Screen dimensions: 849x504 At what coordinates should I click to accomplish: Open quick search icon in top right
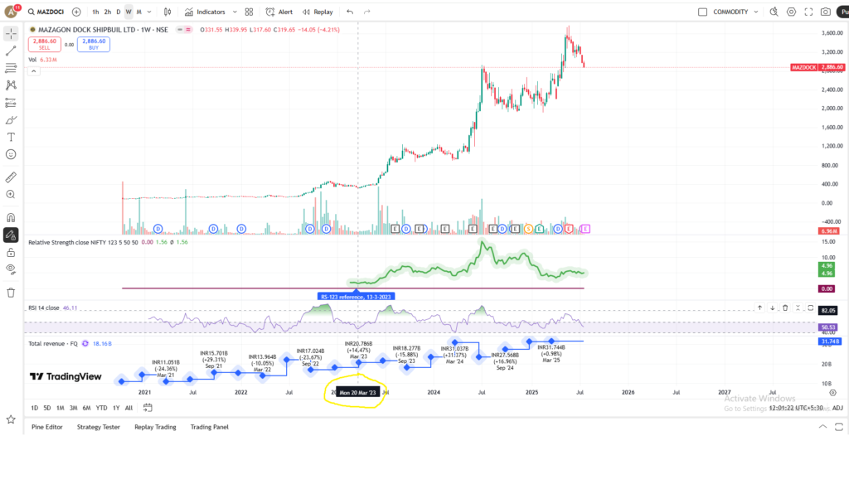click(774, 12)
